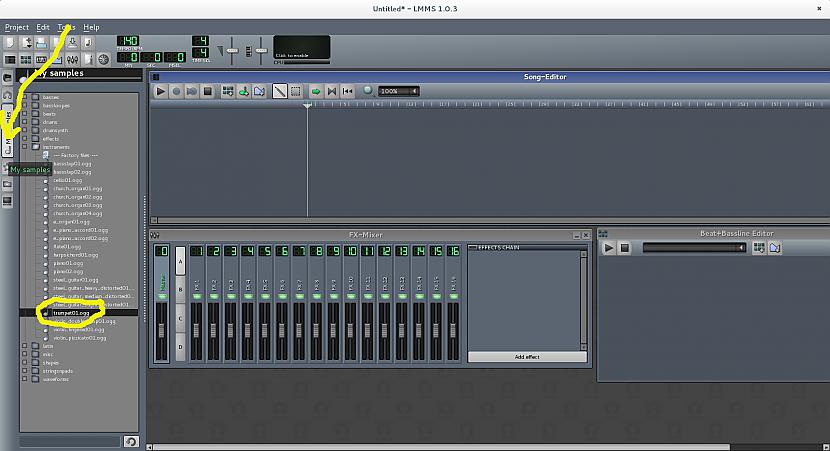Open an existing project file
Image resolution: width=830 pixels, height=451 pixels.
[x=41, y=42]
